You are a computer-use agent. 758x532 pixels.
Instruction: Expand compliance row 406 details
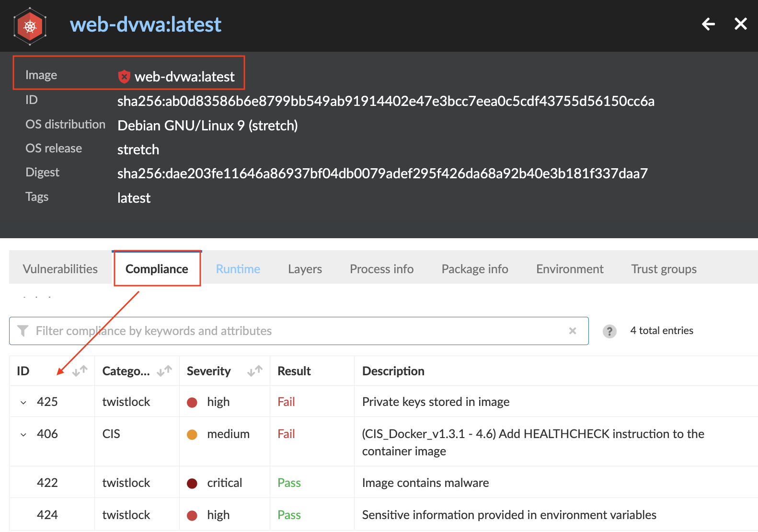[x=23, y=435]
